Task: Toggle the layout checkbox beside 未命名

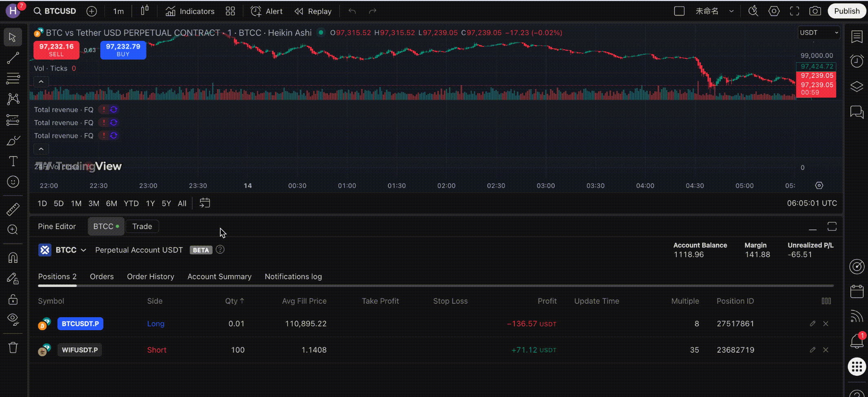Action: (679, 11)
